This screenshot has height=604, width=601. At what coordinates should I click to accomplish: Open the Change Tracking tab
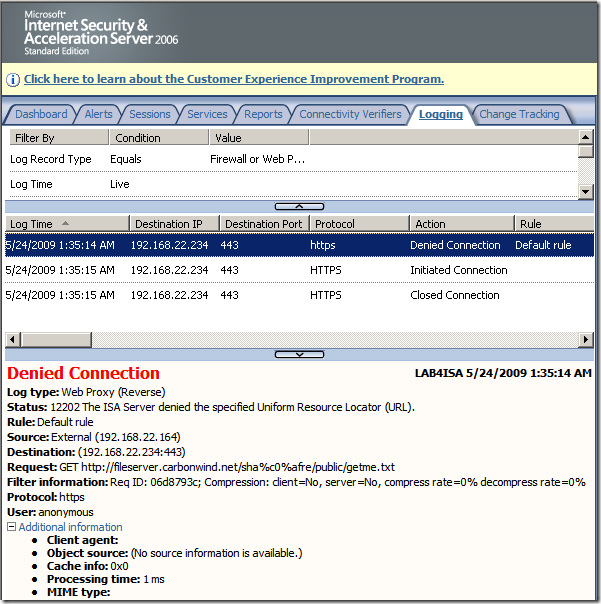click(519, 114)
